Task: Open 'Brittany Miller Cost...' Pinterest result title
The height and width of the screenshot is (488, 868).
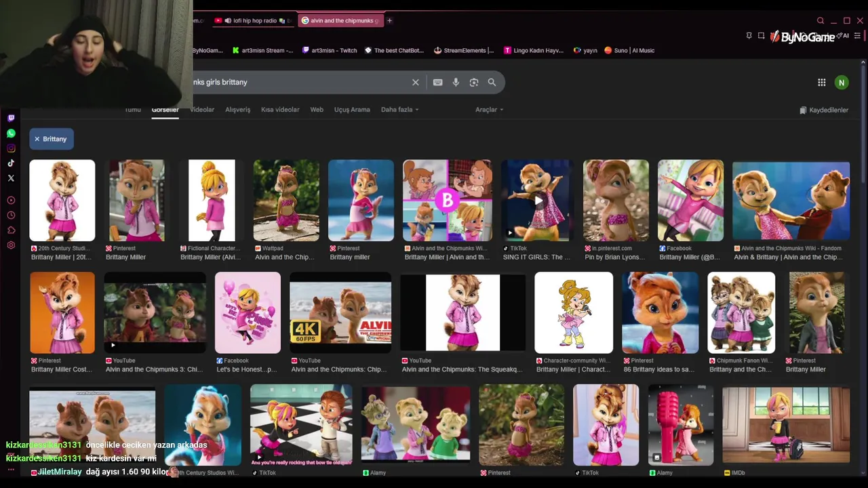Action: pos(62,369)
